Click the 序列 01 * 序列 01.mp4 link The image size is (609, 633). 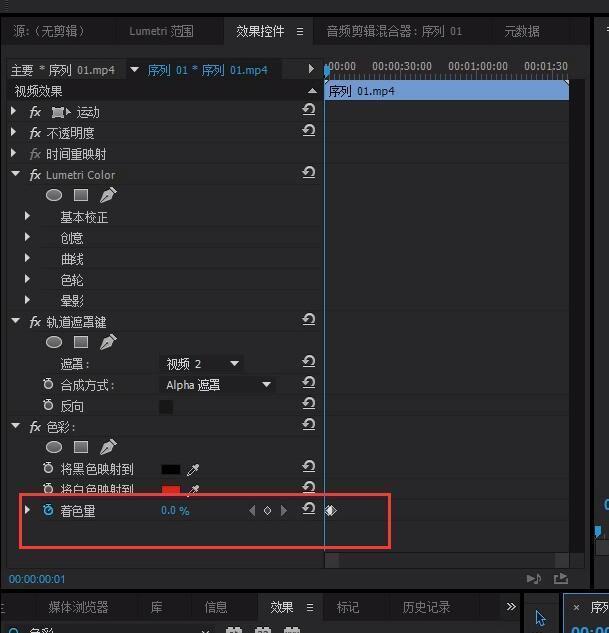click(x=207, y=70)
